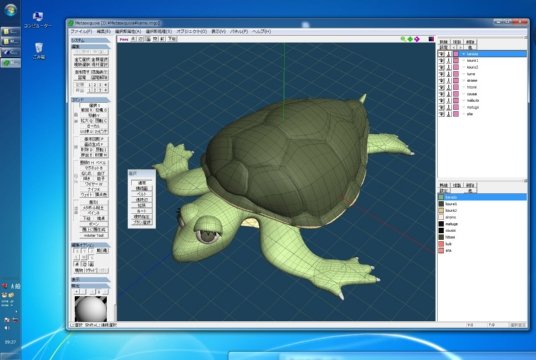
Task: Click the lock icon in hitomi object row
Action: tap(449, 87)
